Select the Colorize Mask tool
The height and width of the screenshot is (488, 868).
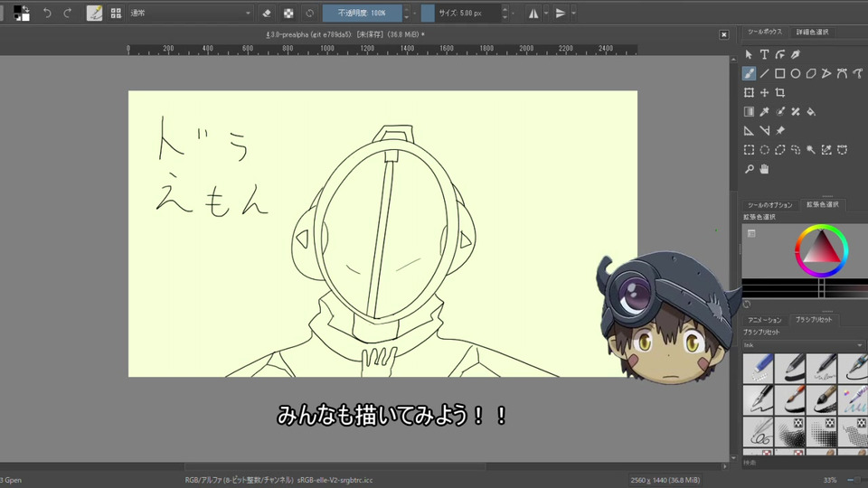780,112
